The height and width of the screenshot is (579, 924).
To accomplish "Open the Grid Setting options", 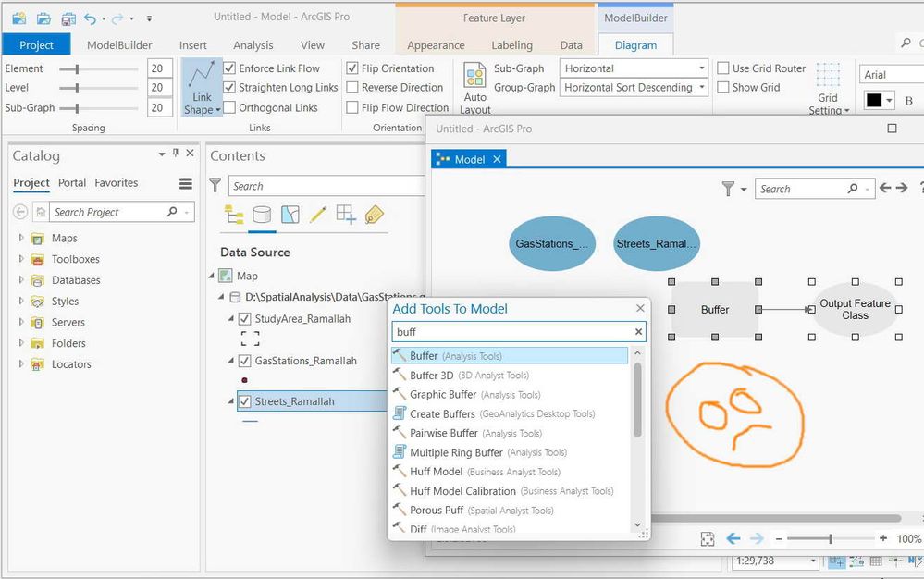I will [829, 89].
